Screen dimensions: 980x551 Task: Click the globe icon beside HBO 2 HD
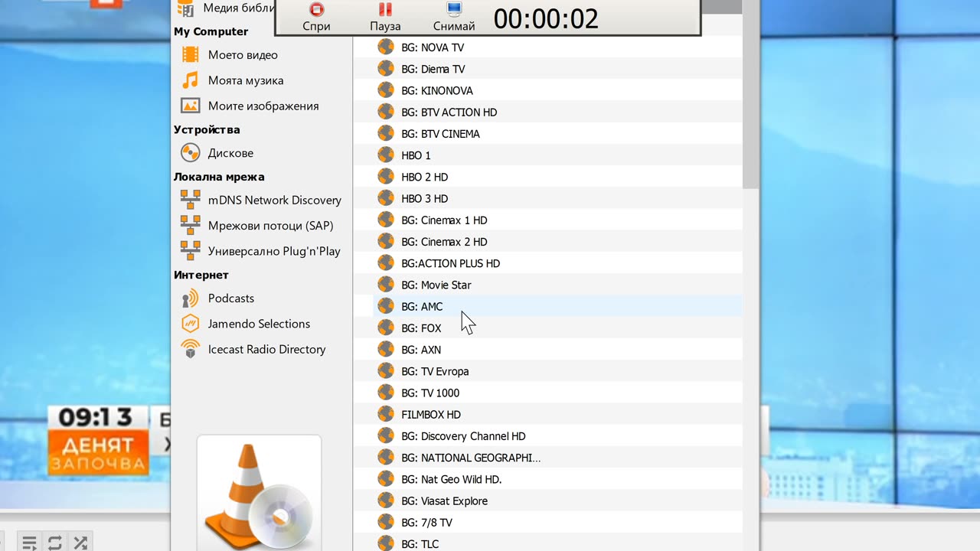[386, 177]
